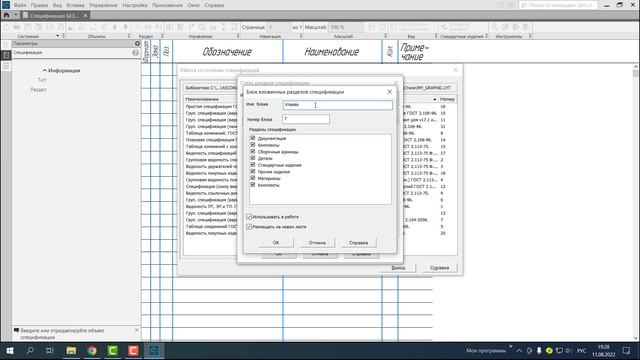Open the Правка menu
Image resolution: width=640 pixels, height=360 pixels.
pos(40,5)
